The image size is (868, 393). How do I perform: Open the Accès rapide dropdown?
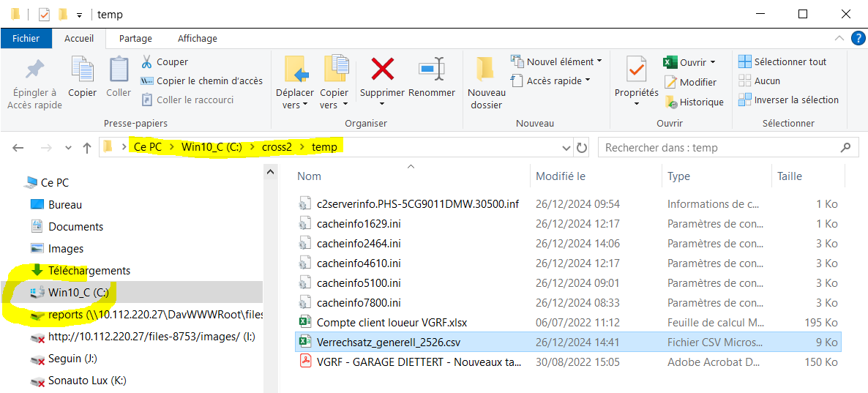coord(550,81)
